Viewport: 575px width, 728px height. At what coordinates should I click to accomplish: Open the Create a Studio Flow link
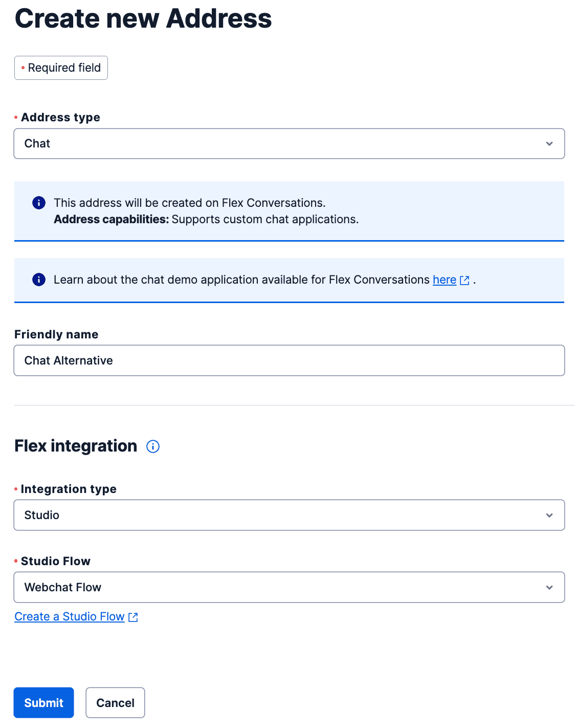pos(69,616)
